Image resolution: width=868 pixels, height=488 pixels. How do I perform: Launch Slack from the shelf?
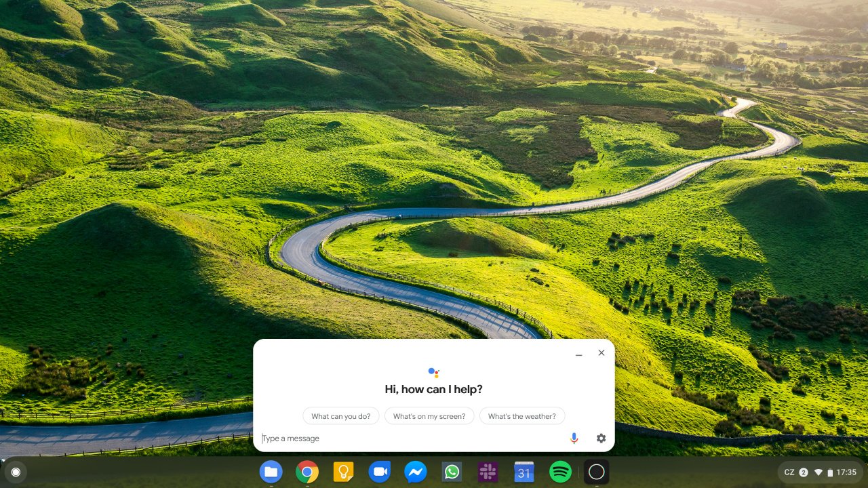[x=488, y=472]
